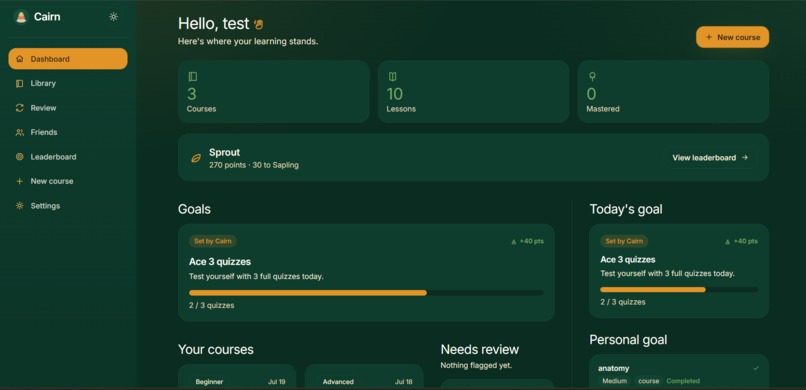Open Leaderboard from the sidebar
806x390 pixels.
[68, 157]
